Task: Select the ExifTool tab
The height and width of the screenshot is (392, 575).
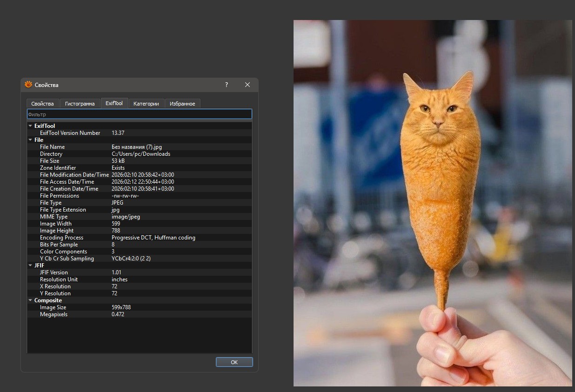Action: (114, 103)
